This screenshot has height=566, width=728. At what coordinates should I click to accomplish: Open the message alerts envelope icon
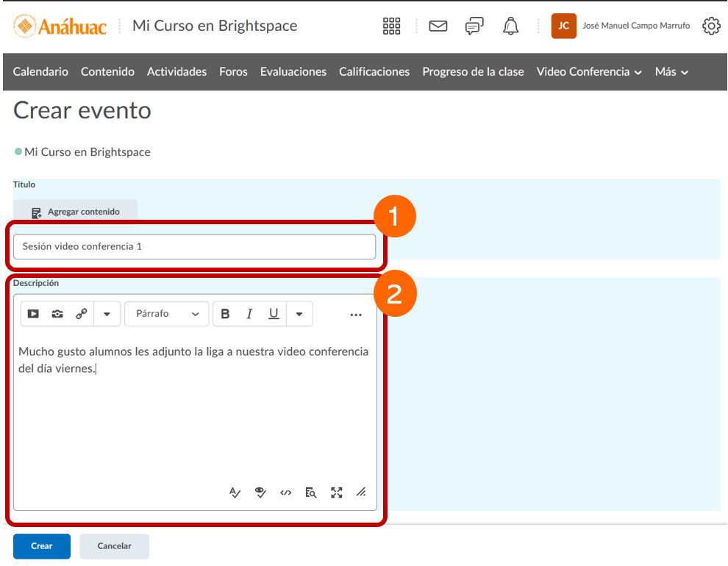pos(438,26)
